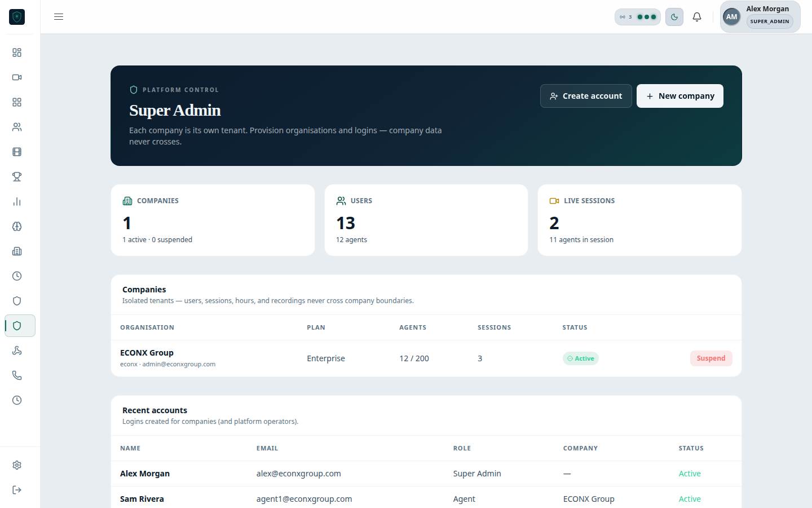Image resolution: width=812 pixels, height=508 pixels.
Task: Open notifications via the bell icon
Action: (x=697, y=17)
